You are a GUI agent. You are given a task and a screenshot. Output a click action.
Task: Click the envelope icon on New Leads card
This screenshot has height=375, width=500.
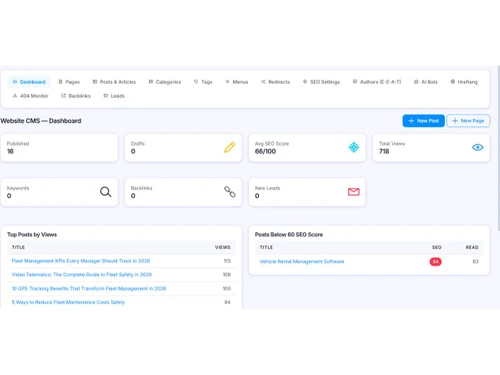[x=354, y=192]
